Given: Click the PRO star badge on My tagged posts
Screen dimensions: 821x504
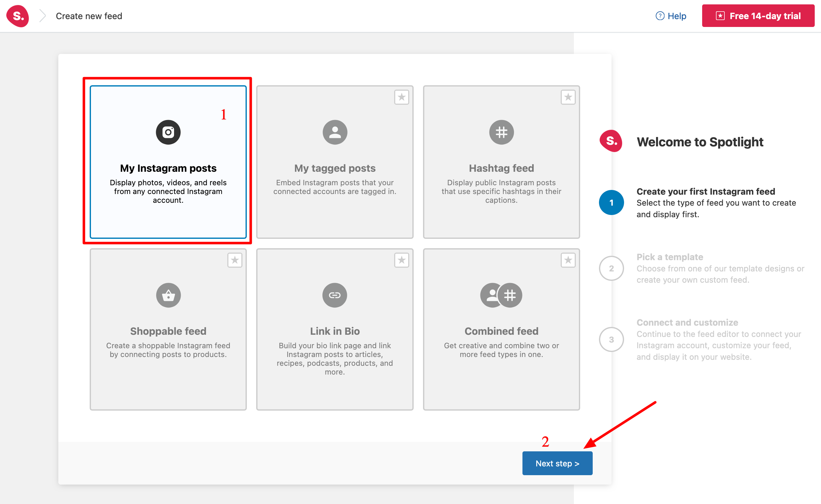Looking at the screenshot, I should (401, 97).
